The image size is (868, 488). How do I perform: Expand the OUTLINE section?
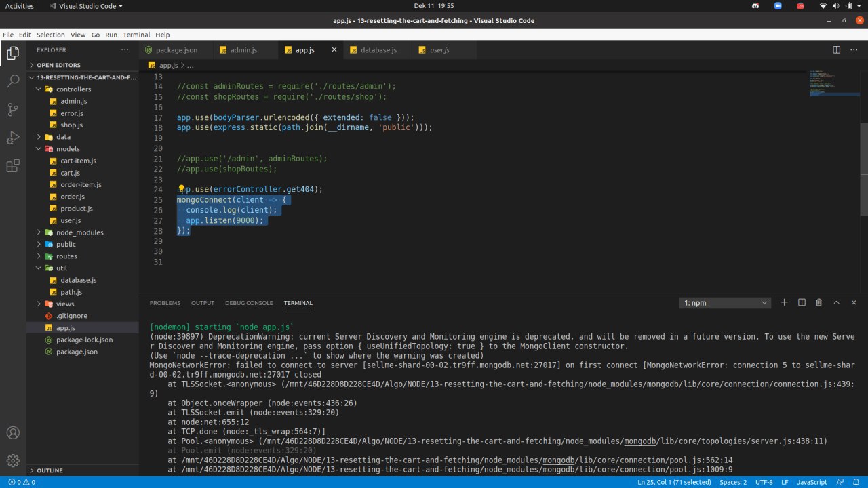click(50, 470)
